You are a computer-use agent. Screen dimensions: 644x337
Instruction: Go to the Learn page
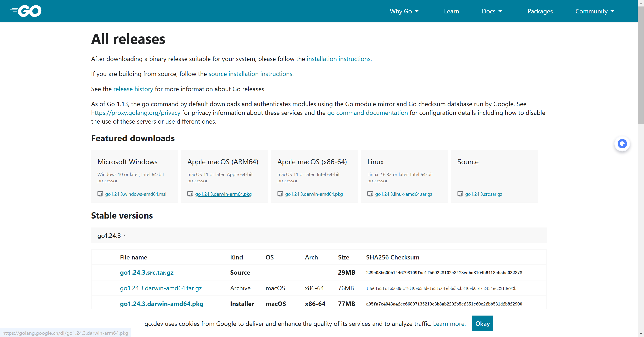[x=451, y=11]
